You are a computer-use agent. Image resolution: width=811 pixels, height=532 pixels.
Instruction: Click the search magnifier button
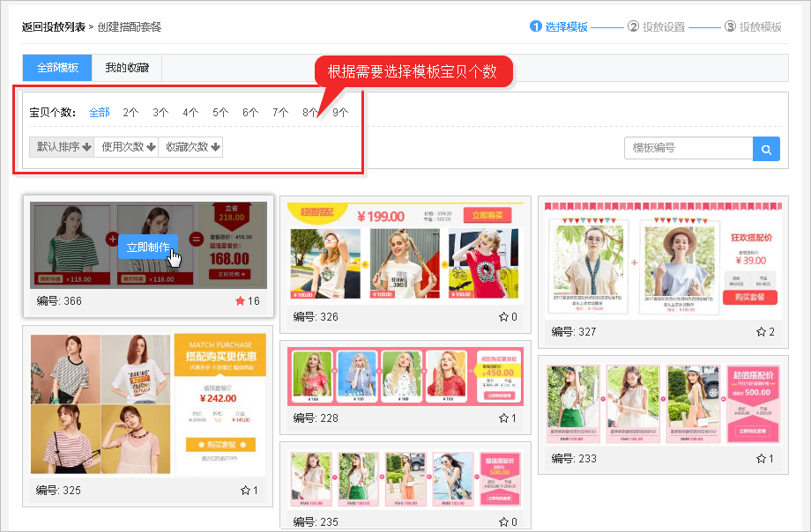click(766, 149)
